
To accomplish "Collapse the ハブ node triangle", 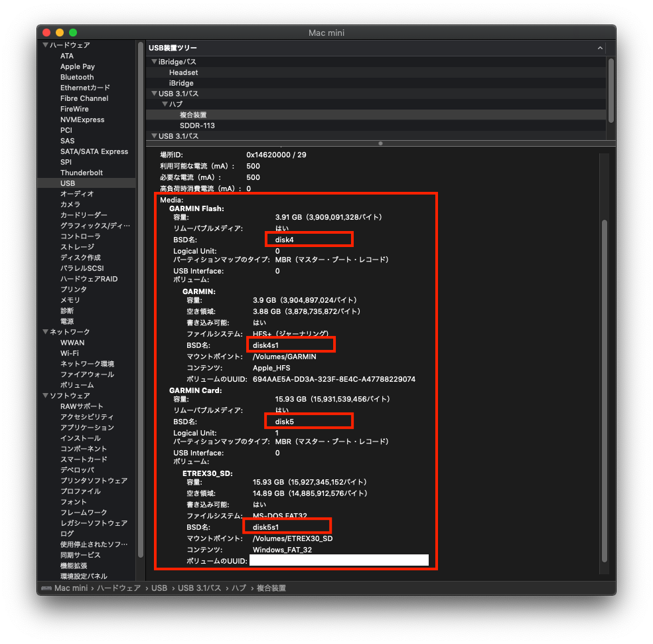I will pyautogui.click(x=165, y=104).
